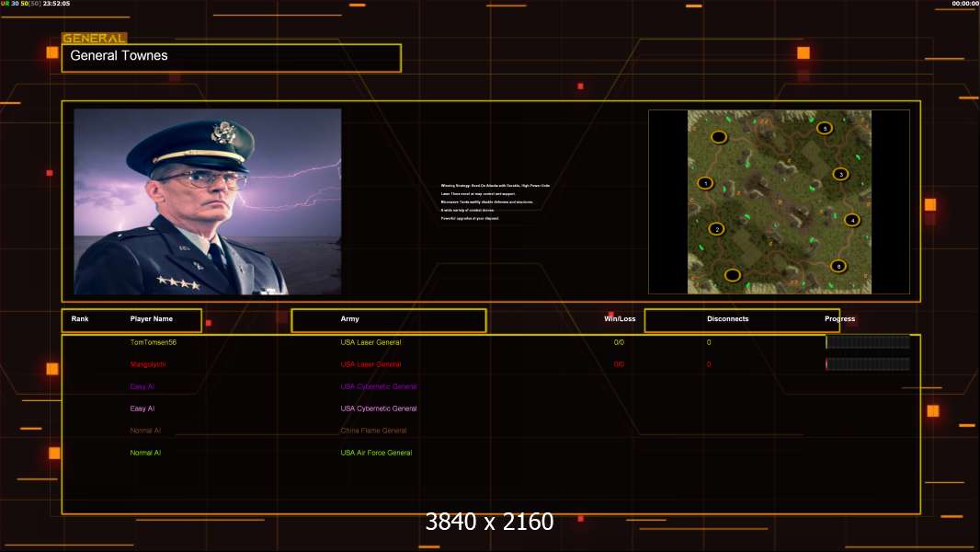Viewport: 980px width, 552px height.
Task: Select player TomTomsen56
Action: pyautogui.click(x=154, y=342)
